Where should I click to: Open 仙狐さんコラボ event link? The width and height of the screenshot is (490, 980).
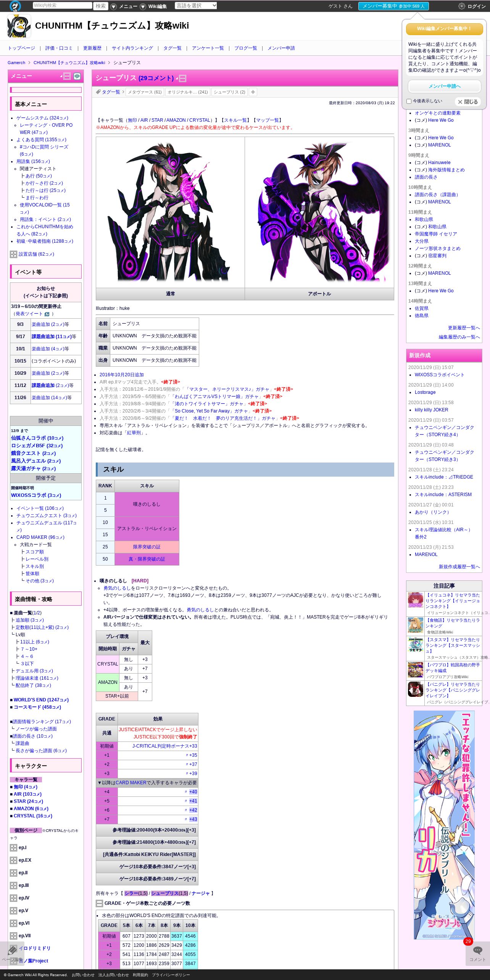tap(37, 438)
